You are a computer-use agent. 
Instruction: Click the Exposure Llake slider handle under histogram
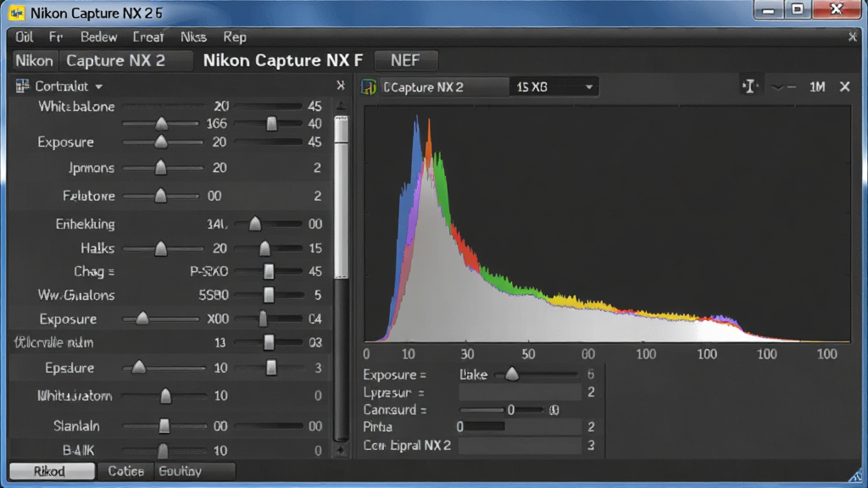(x=512, y=374)
